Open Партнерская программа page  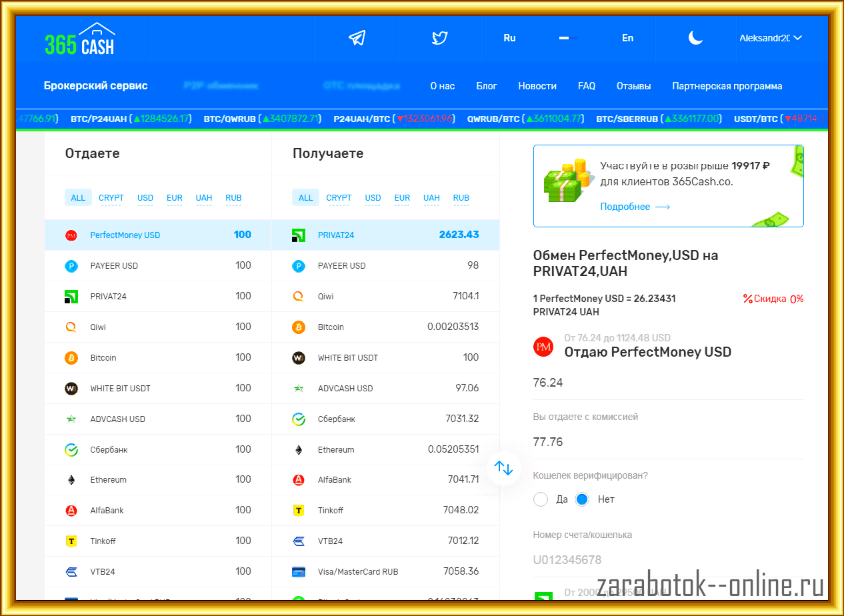click(727, 86)
